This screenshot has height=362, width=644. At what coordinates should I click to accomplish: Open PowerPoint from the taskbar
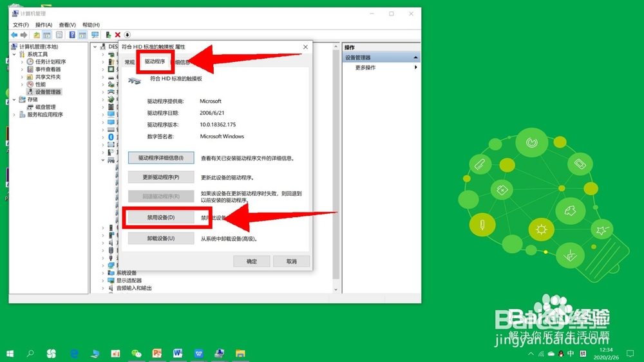pos(157,354)
